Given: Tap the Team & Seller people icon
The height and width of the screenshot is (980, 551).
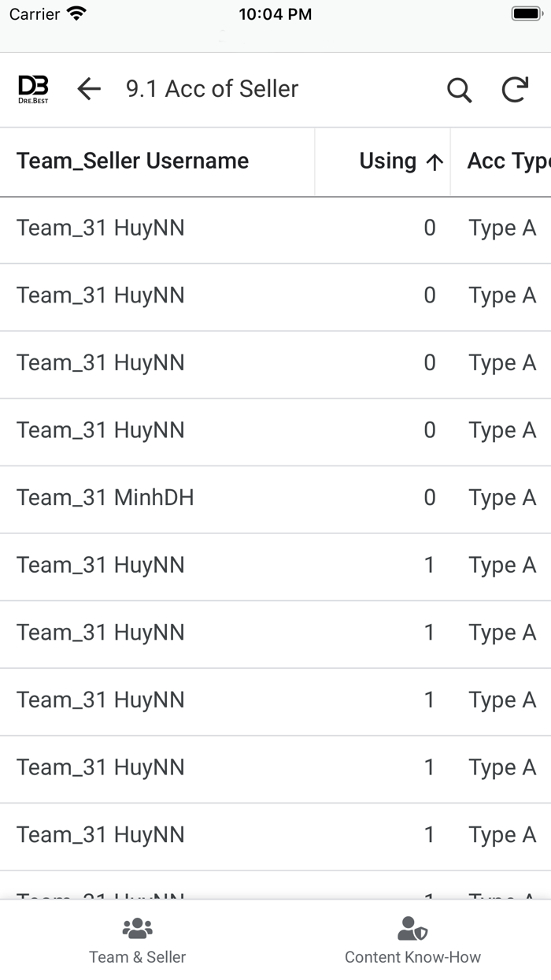Looking at the screenshot, I should click(x=138, y=929).
